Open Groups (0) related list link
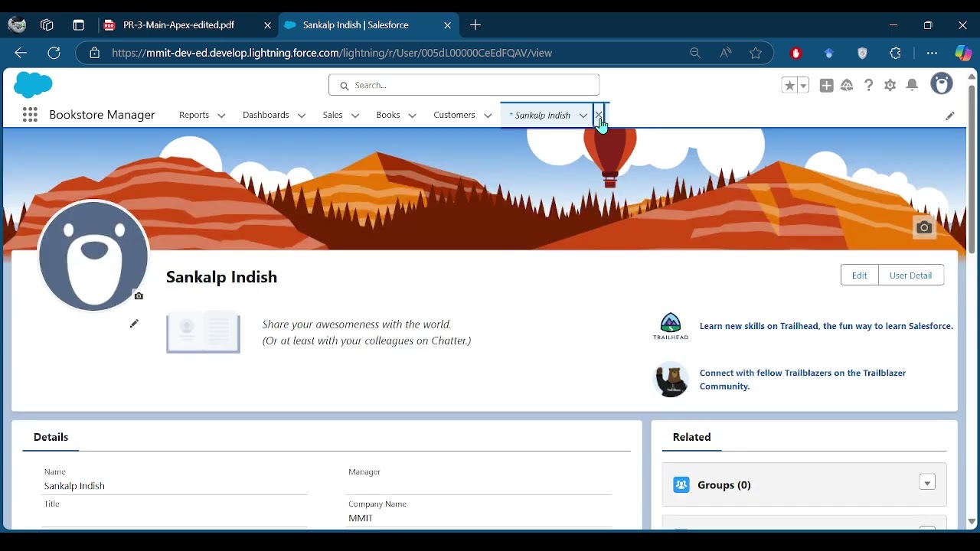The image size is (980, 551). pyautogui.click(x=724, y=484)
